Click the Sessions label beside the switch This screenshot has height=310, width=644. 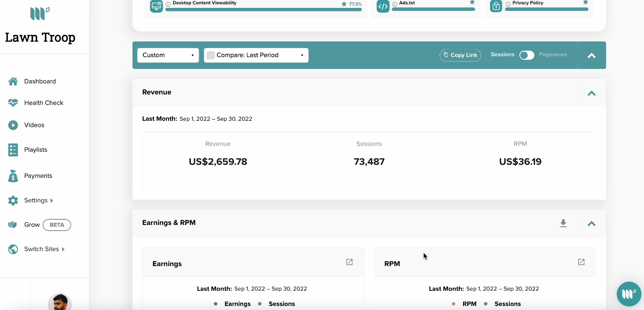(x=502, y=55)
